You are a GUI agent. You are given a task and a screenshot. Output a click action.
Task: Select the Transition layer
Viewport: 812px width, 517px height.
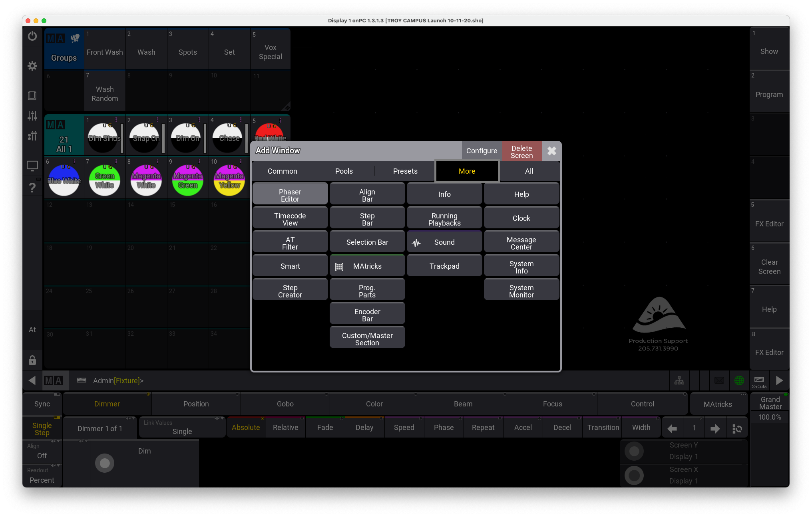603,428
